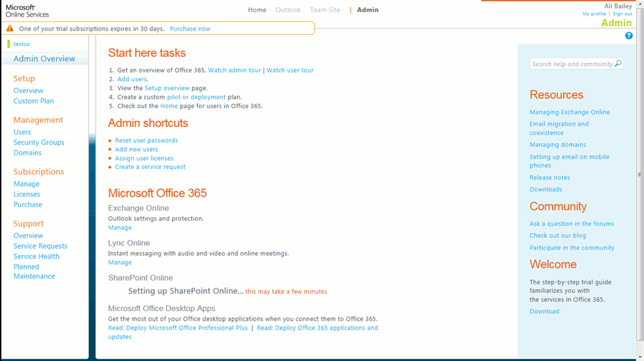Open the Watch user tour link
This screenshot has width=644, height=361.
point(290,70)
